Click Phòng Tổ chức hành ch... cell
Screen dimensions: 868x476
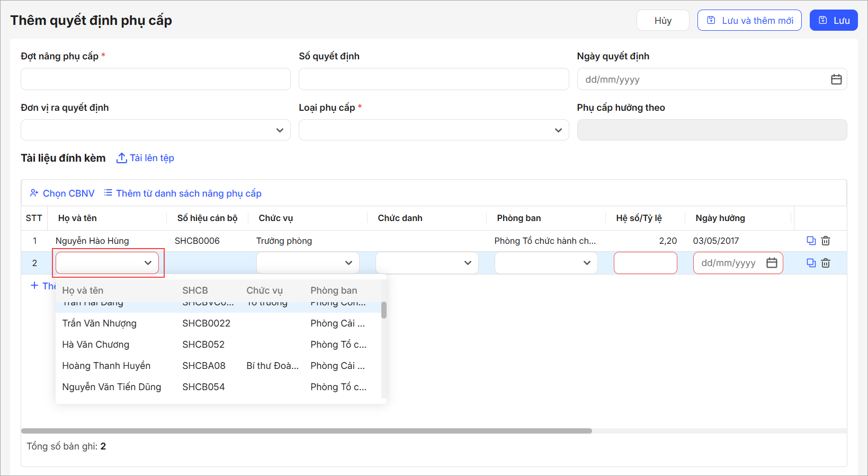click(x=545, y=241)
